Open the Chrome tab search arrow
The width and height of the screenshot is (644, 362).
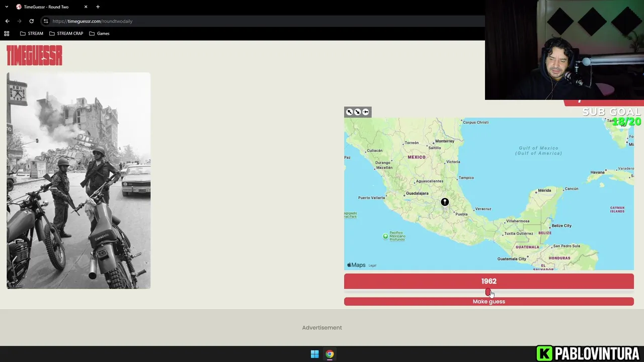pos(7,7)
